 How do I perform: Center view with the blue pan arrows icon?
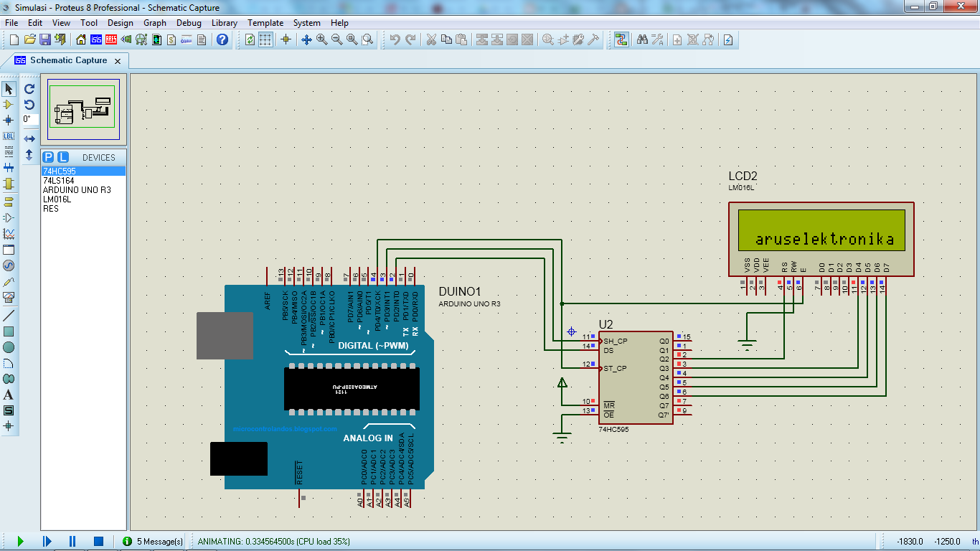tap(306, 39)
